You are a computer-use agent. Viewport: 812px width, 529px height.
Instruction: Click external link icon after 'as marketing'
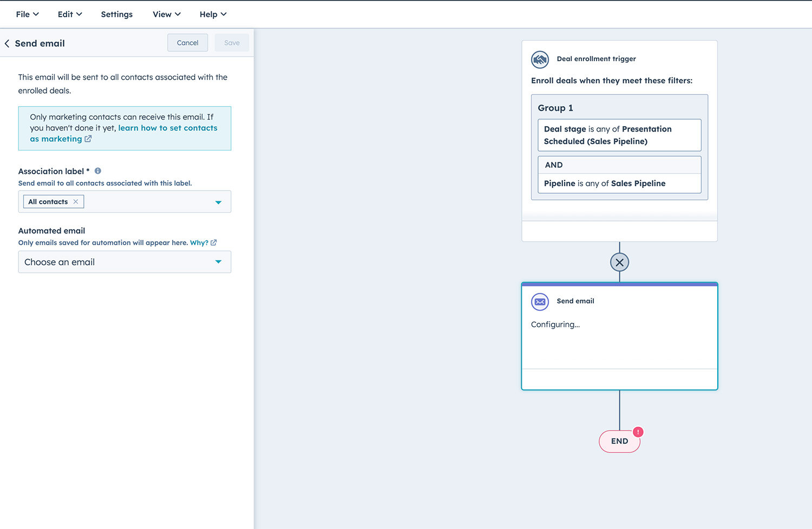click(x=88, y=139)
